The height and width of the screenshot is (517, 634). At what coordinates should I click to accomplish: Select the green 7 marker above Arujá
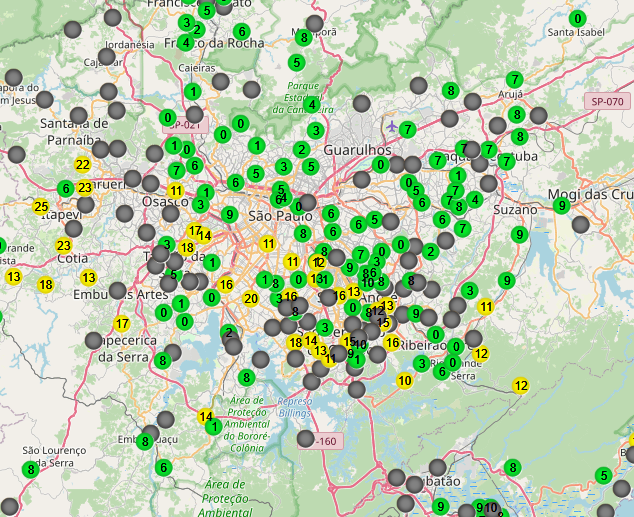(515, 79)
